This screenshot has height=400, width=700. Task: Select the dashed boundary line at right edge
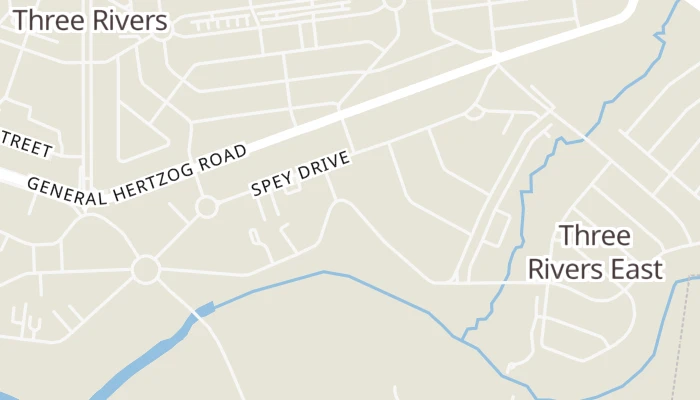[x=683, y=339]
